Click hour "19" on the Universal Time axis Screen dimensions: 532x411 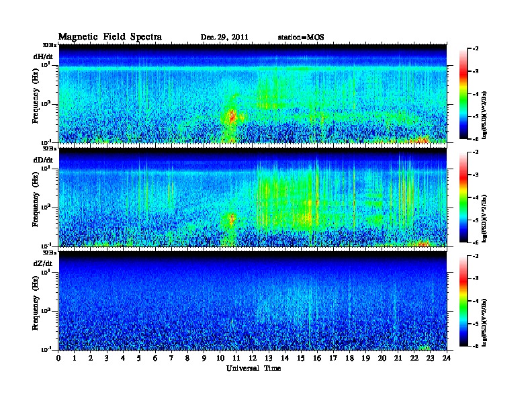[365, 359]
